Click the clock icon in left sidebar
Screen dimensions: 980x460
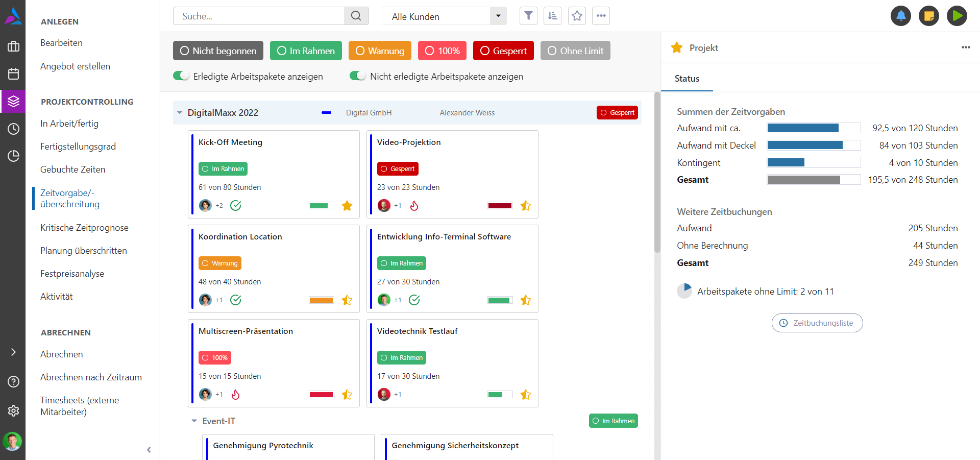pos(13,129)
